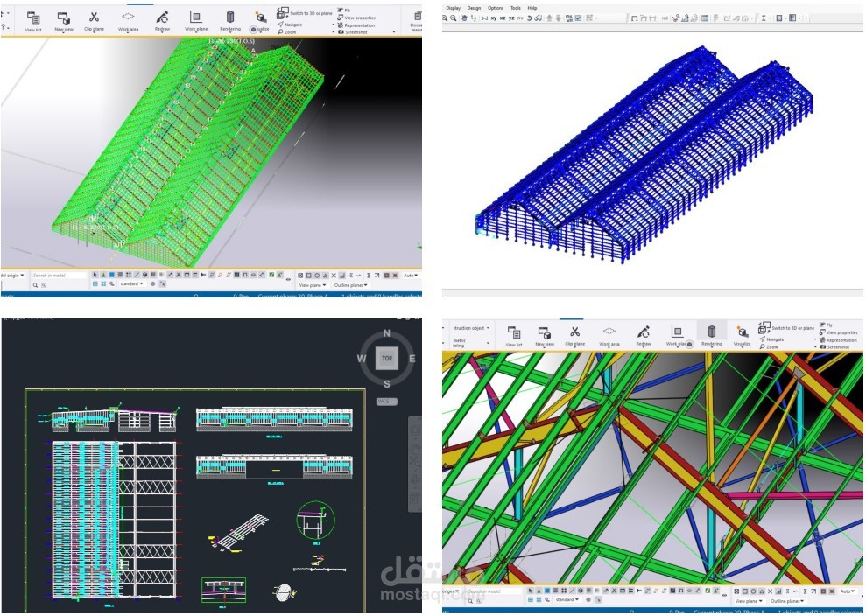Image resolution: width=866 pixels, height=616 pixels.
Task: Open Design menu in SAP2000 window
Action: click(x=474, y=8)
